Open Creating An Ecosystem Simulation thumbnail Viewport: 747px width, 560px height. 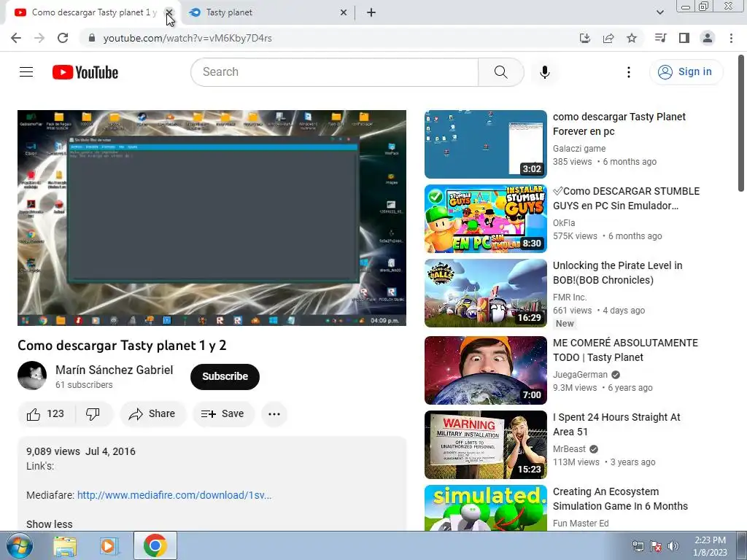tap(485, 508)
